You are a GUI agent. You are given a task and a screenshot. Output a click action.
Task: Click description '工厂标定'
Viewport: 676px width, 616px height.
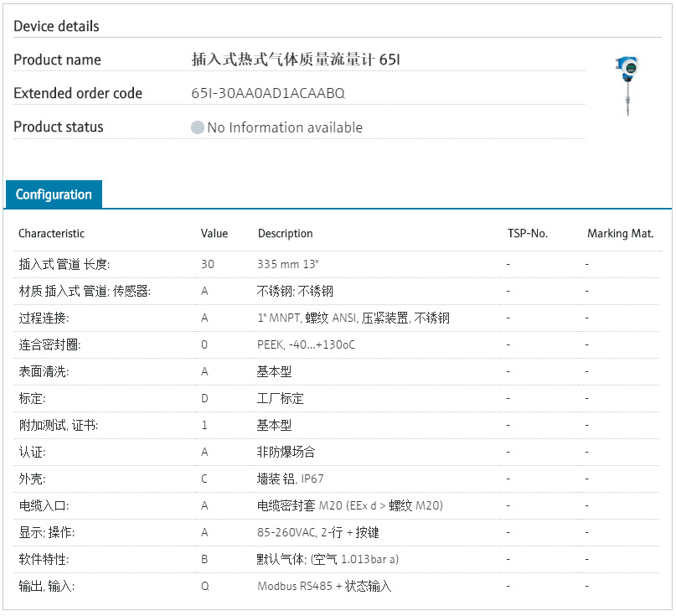(281, 398)
